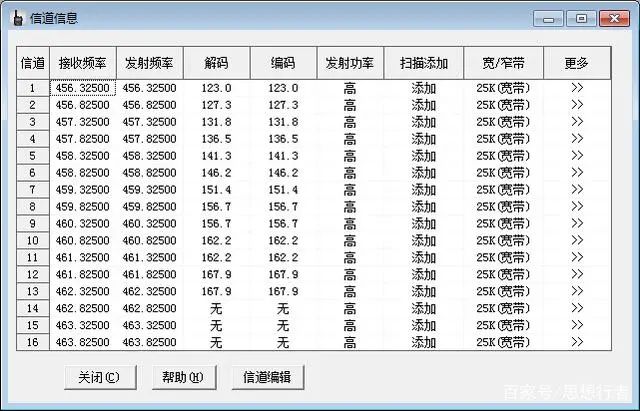This screenshot has height=411, width=640.
Task: Open more settings >> for channel 2
Action: [x=577, y=105]
